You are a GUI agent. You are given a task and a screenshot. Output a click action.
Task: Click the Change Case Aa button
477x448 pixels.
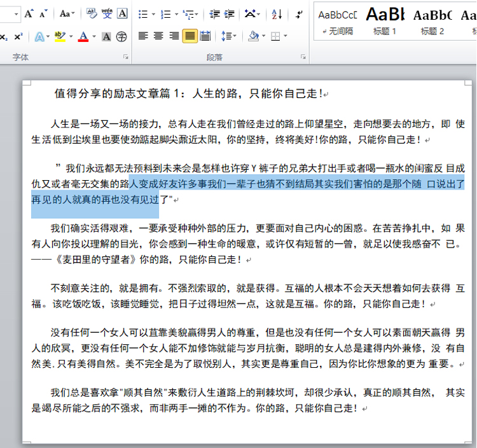[x=64, y=14]
